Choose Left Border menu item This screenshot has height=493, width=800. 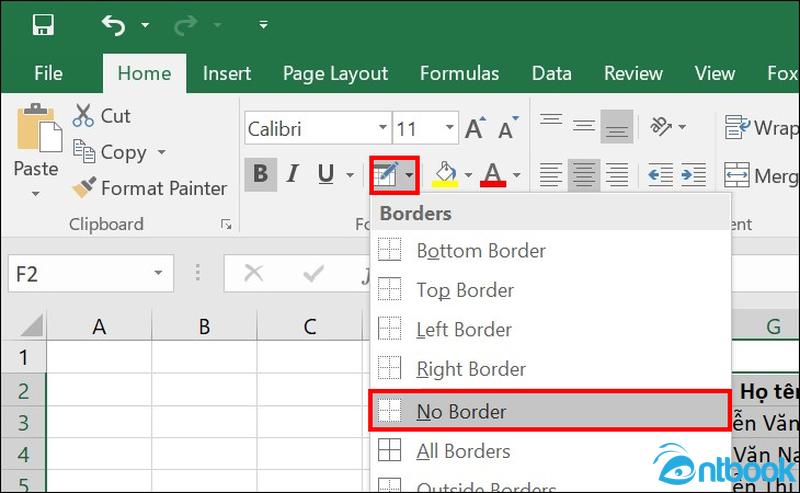551,330
